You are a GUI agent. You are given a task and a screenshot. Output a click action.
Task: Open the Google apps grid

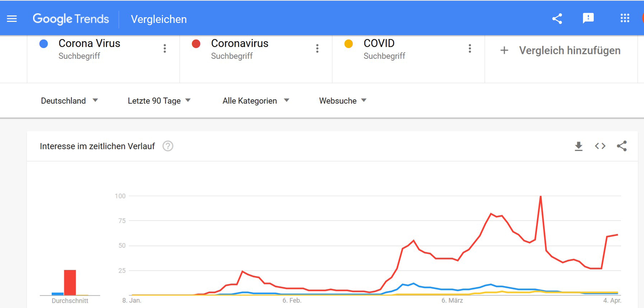[x=625, y=18]
